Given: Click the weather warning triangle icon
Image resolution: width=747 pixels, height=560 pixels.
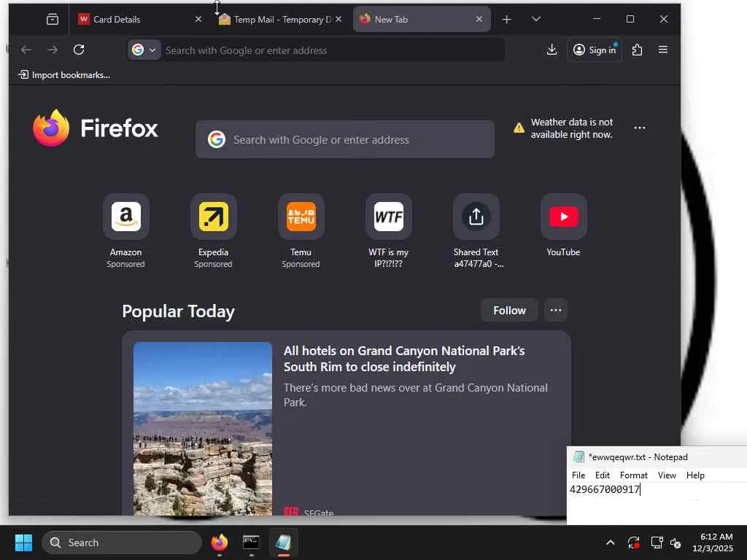Looking at the screenshot, I should click(519, 128).
